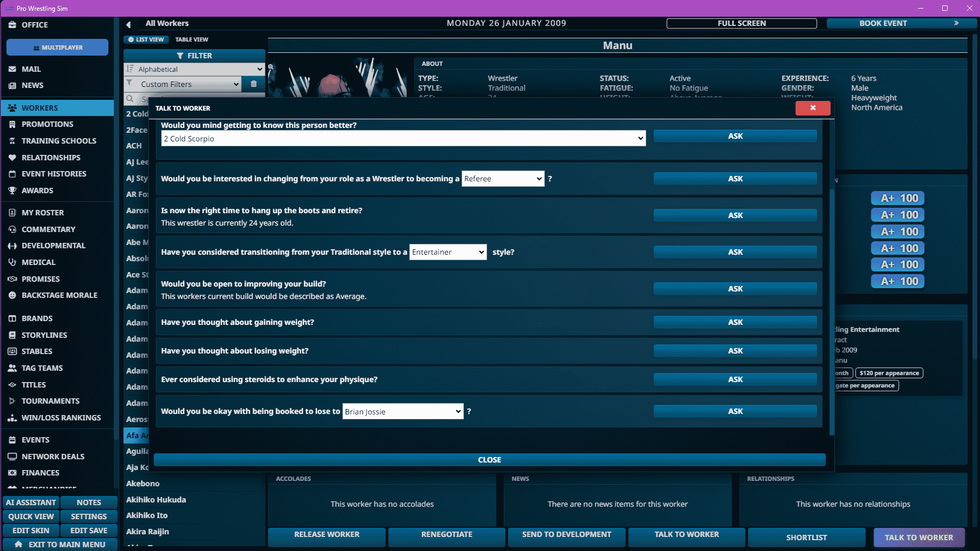Open the Training Schools icon

12,141
